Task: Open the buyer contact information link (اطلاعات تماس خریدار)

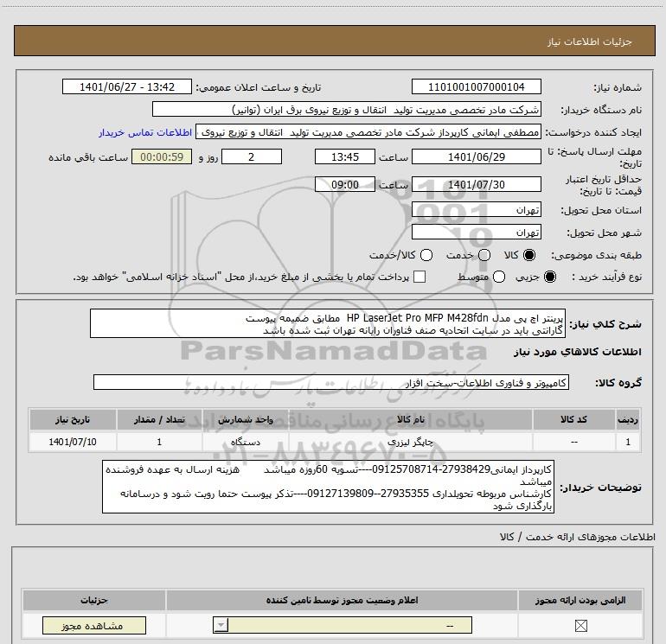Action: coord(145,132)
